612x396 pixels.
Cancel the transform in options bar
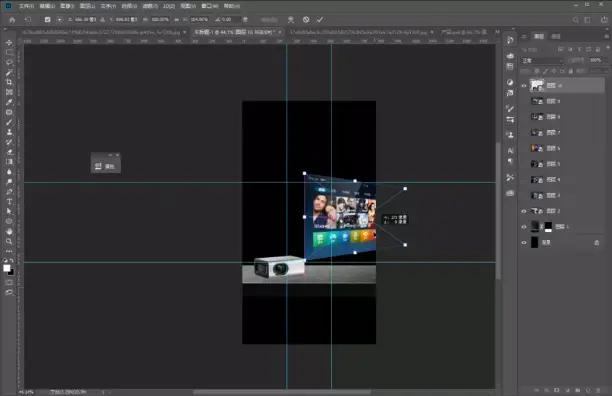(306, 20)
